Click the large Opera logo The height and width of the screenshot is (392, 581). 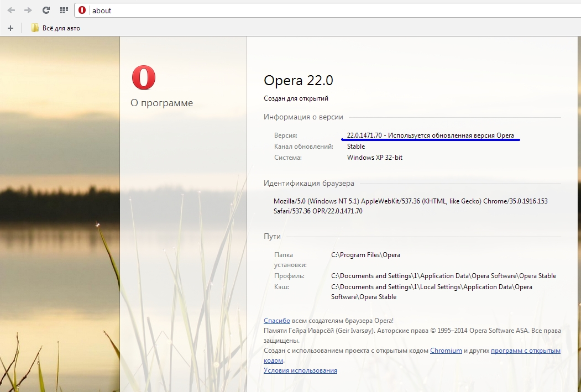[x=144, y=77]
